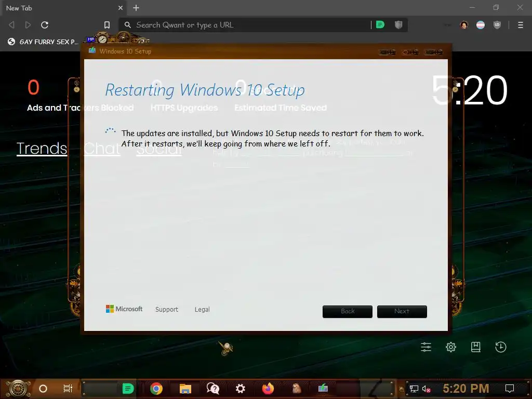Open File Explorer from the taskbar

(185, 389)
